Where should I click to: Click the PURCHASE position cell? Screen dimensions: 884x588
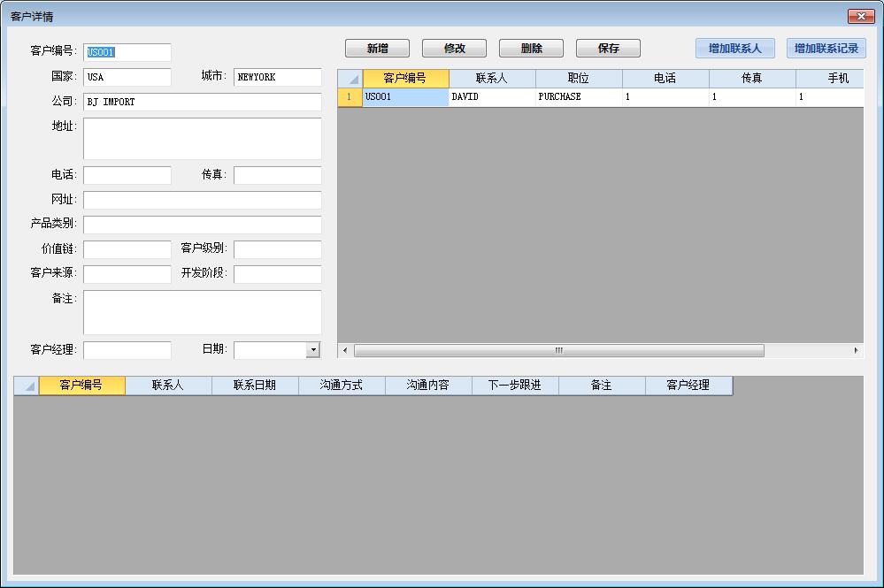(579, 97)
